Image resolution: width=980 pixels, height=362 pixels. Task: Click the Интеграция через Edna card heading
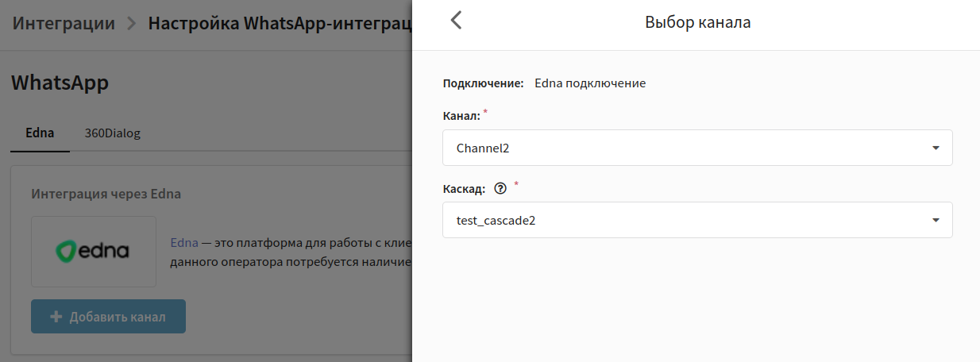click(106, 194)
